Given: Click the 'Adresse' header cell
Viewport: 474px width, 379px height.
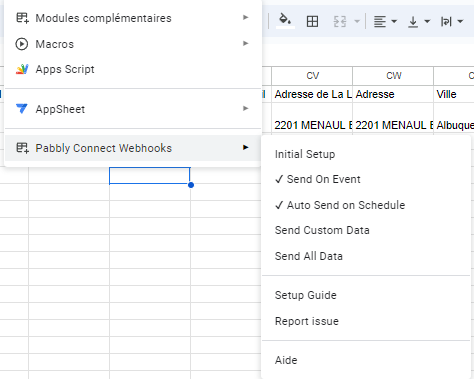Looking at the screenshot, I should click(393, 94).
